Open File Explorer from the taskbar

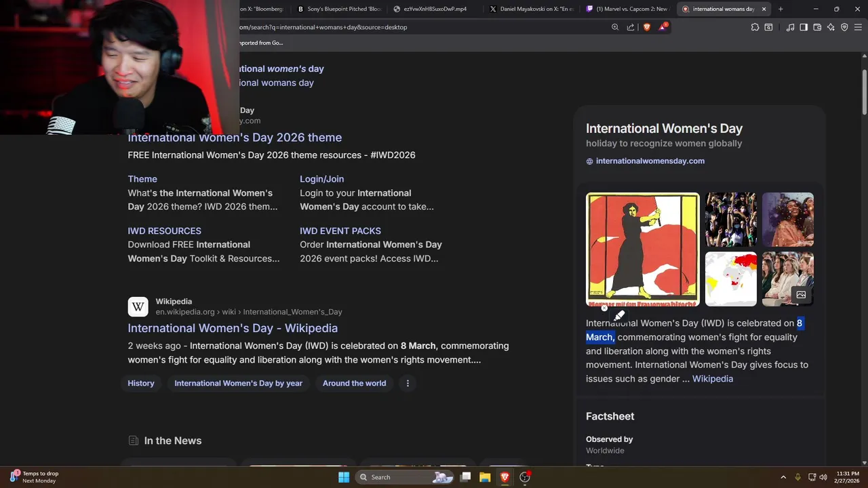point(485,477)
